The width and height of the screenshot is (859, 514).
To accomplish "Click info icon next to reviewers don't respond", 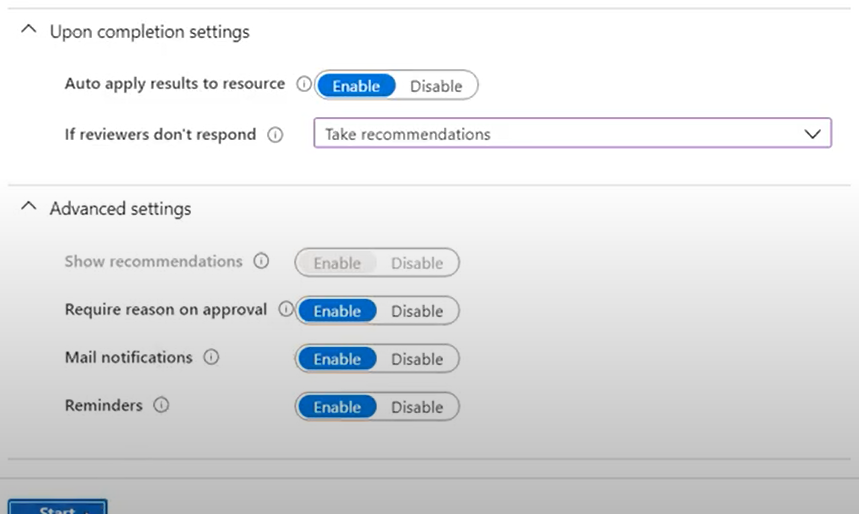I will pos(275,134).
